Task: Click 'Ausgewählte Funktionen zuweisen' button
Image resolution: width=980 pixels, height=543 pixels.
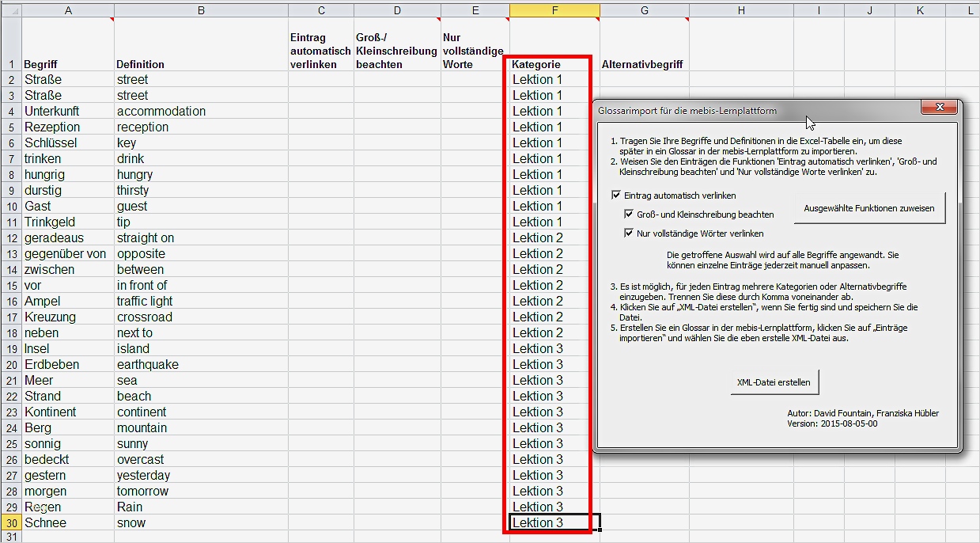Action: [869, 208]
